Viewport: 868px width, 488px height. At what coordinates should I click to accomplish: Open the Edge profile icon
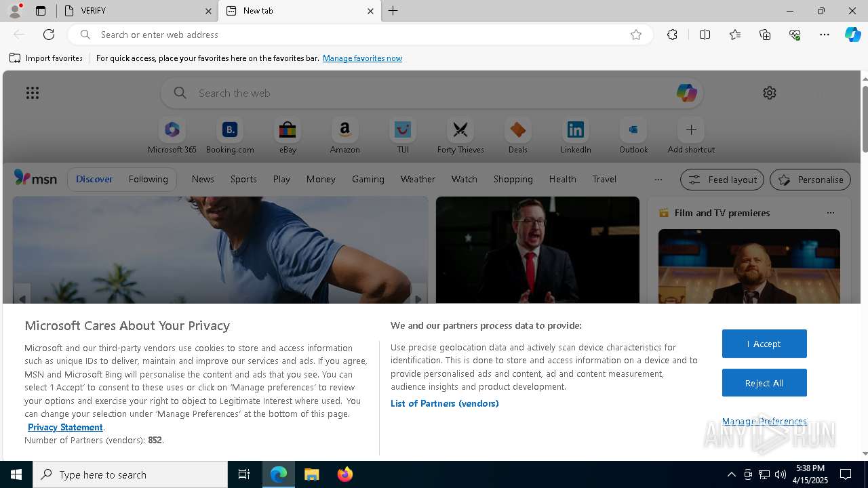coord(15,11)
